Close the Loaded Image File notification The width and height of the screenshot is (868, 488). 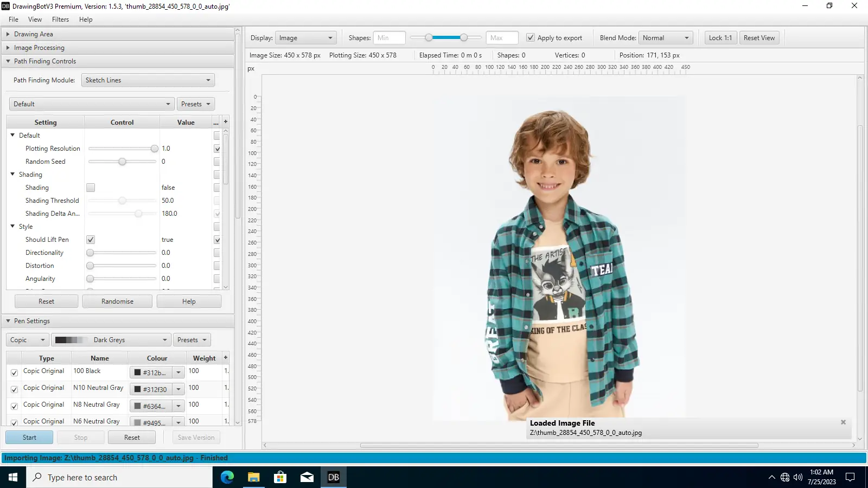click(x=843, y=422)
